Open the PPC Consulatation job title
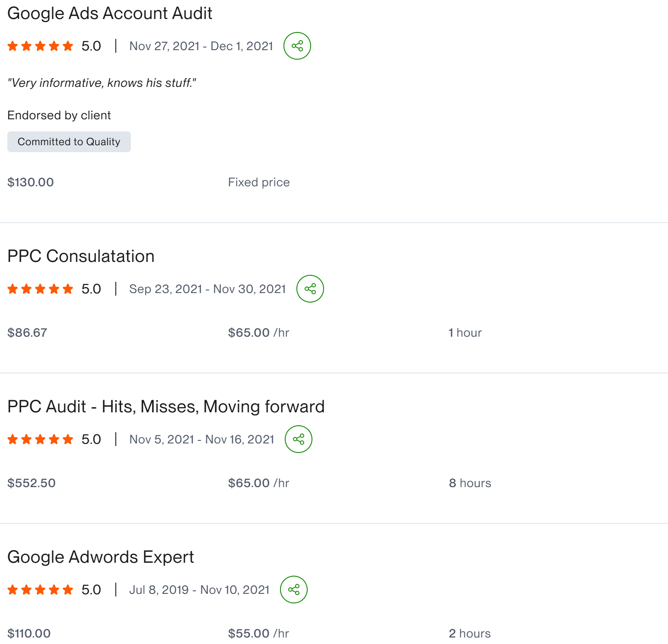This screenshot has height=644, width=668. (81, 256)
